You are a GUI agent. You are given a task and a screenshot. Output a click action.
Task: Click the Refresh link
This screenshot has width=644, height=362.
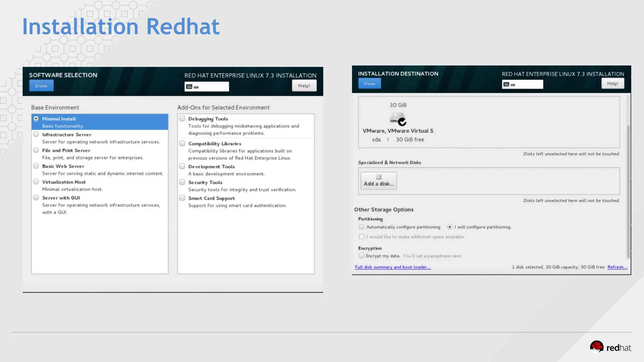pos(617,267)
